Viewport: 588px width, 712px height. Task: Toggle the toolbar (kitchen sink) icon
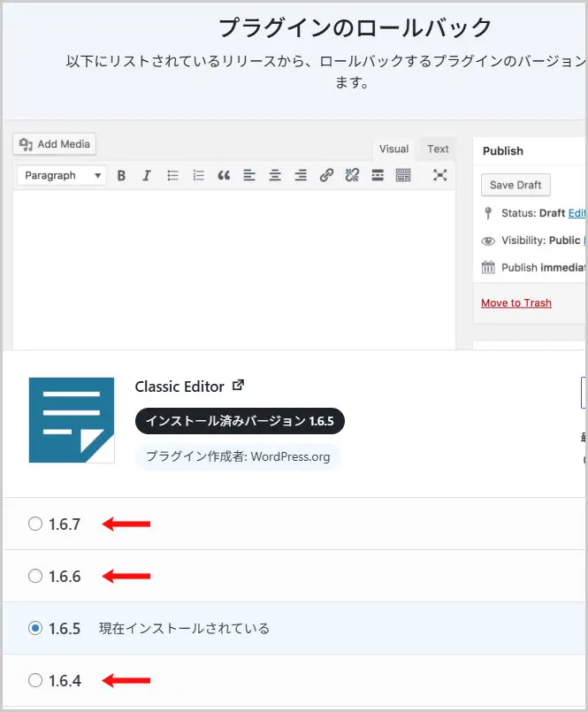coord(403,175)
